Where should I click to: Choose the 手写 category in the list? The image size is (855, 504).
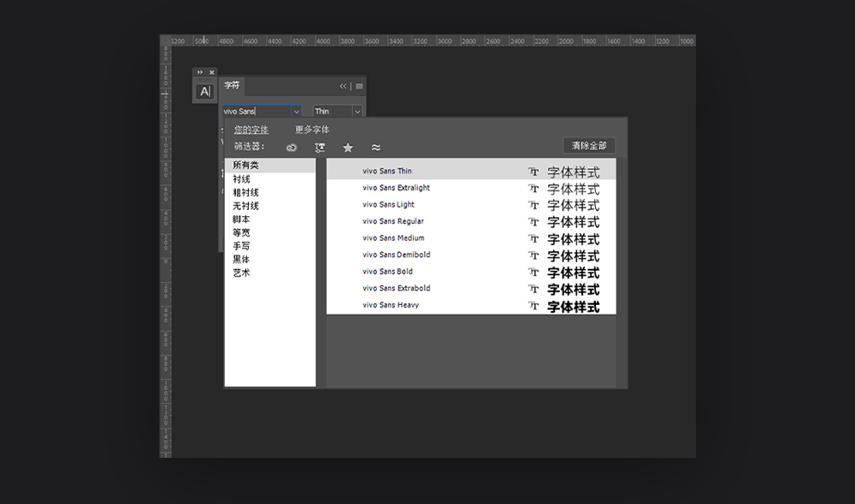pos(242,246)
